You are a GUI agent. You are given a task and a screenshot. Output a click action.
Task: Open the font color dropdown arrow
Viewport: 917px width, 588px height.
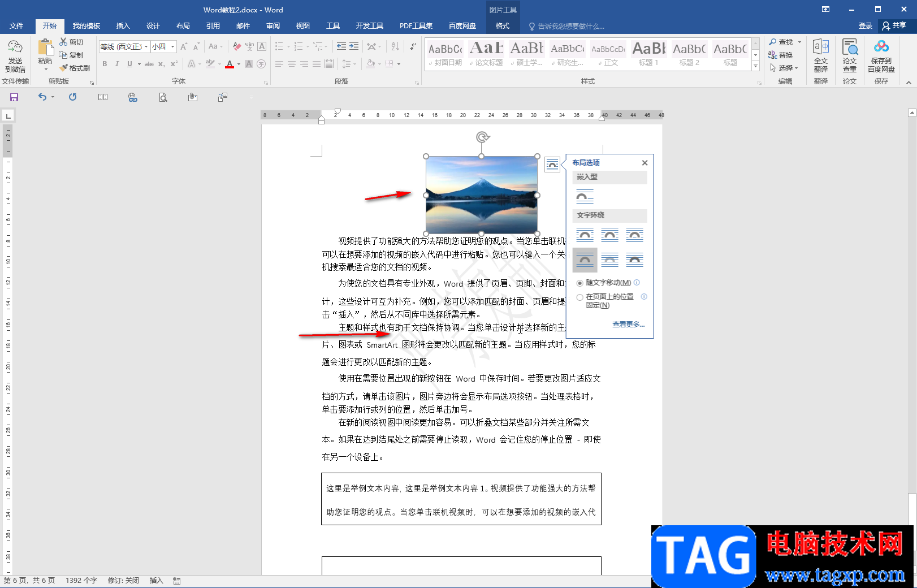point(239,64)
